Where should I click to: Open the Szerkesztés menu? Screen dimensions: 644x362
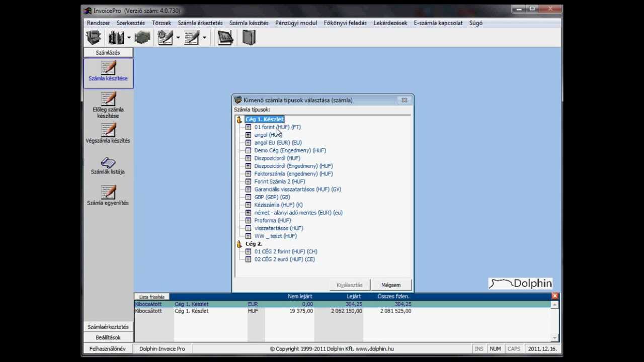[x=131, y=23]
